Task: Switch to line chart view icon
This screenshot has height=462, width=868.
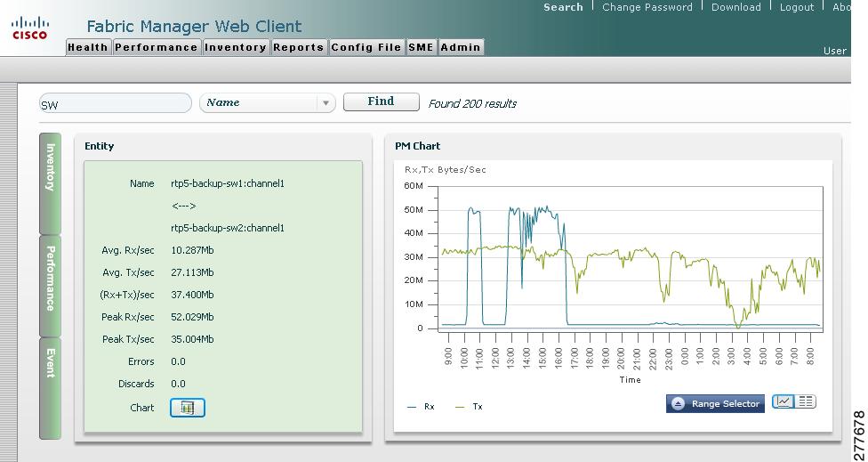Action: coord(784,401)
